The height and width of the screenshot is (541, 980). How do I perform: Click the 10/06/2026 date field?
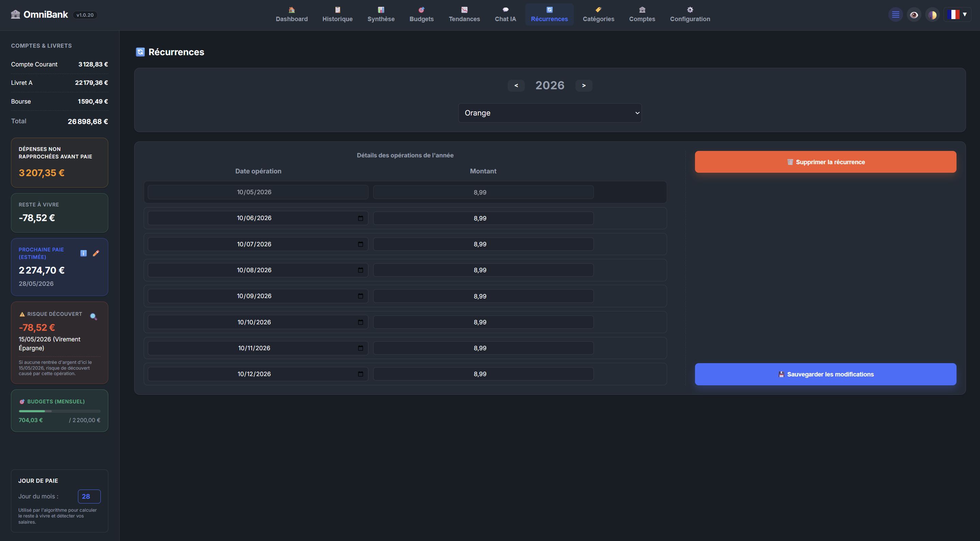[258, 218]
